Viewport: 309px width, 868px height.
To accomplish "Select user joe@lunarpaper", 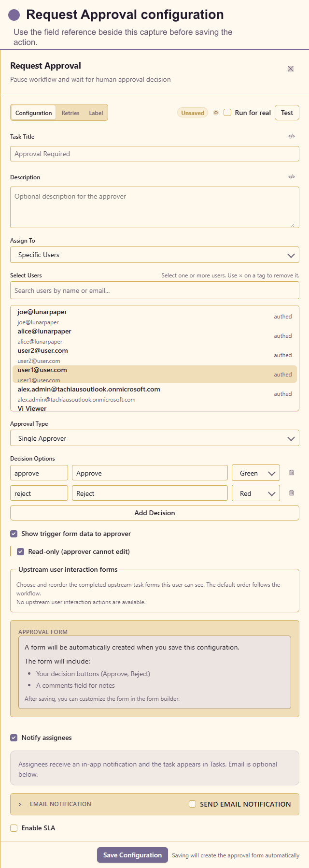I will coord(154,317).
